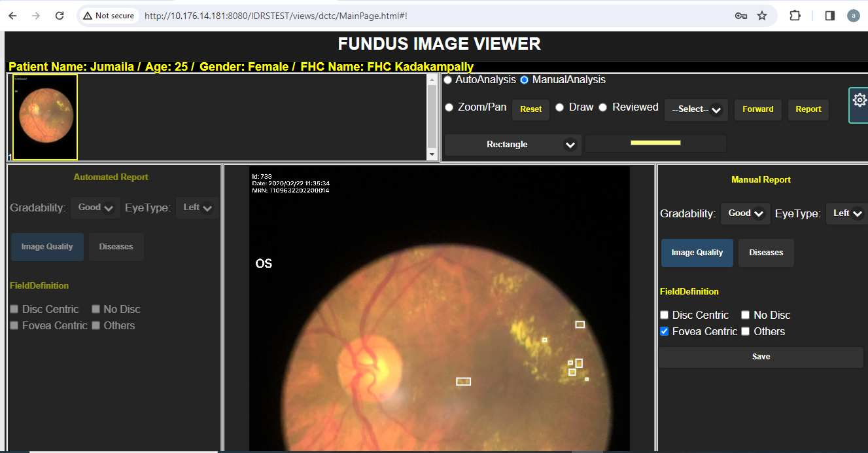Viewport: 868px width, 453px height.
Task: Click the Patient Name: Jumaila text
Action: pos(72,67)
